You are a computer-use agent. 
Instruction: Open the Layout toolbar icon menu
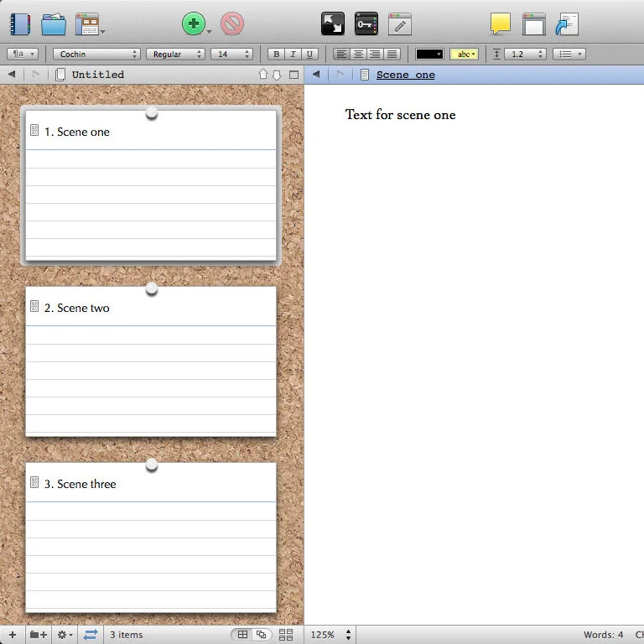coord(90,23)
